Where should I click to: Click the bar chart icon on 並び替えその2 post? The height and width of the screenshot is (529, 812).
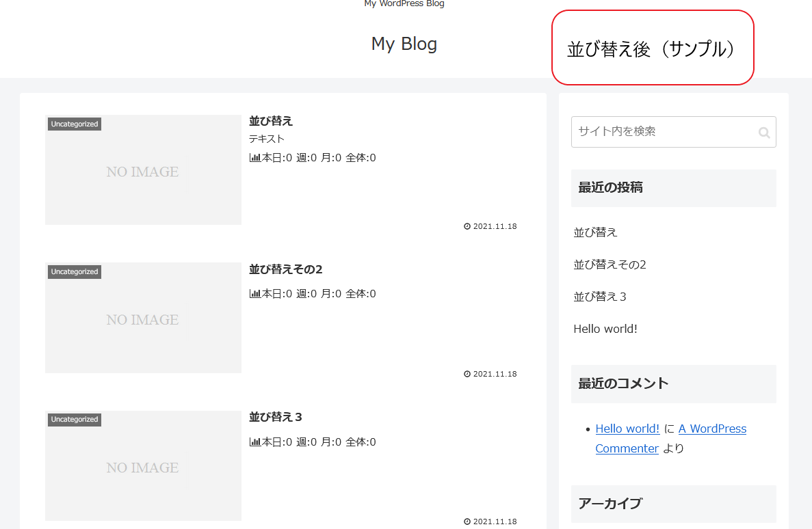[x=255, y=294]
